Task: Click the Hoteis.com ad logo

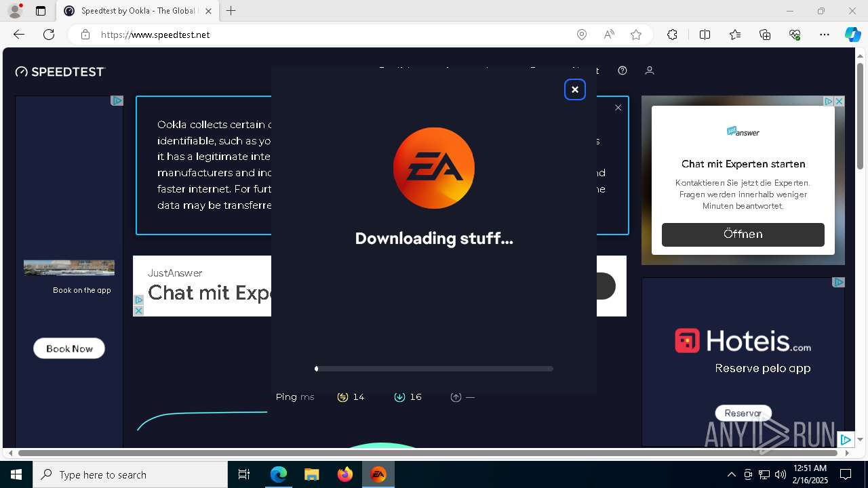Action: pos(743,340)
